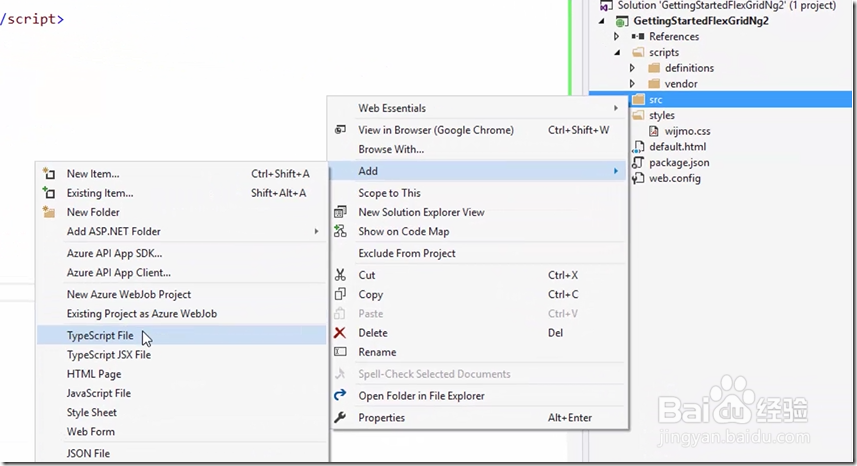Viewport: 857px width, 466px height.
Task: Click the New Folder icon in the Add submenu
Action: click(x=49, y=212)
